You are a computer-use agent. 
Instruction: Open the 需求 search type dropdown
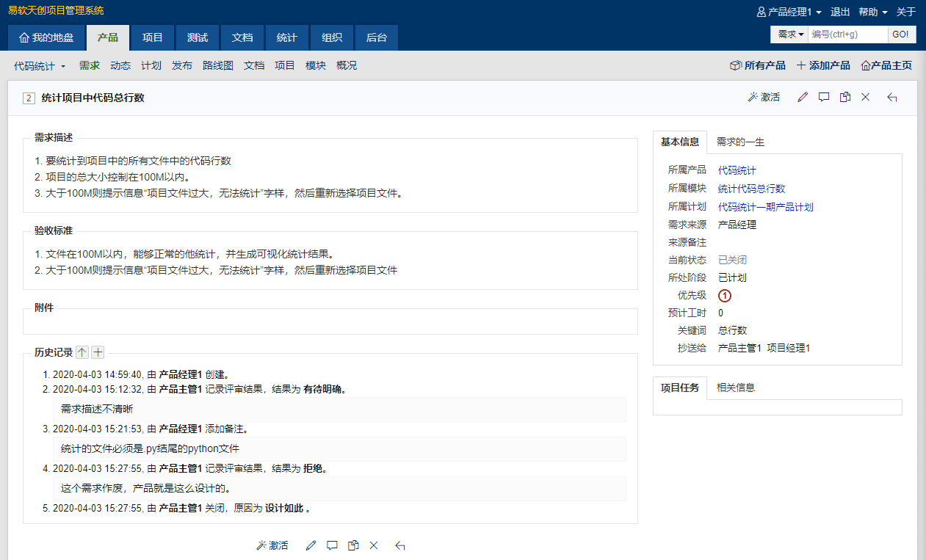789,34
